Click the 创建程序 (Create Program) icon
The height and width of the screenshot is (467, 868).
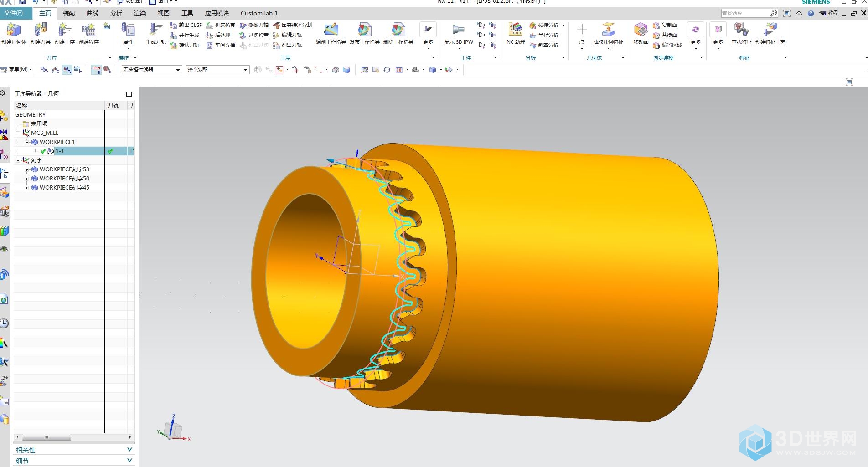(88, 30)
